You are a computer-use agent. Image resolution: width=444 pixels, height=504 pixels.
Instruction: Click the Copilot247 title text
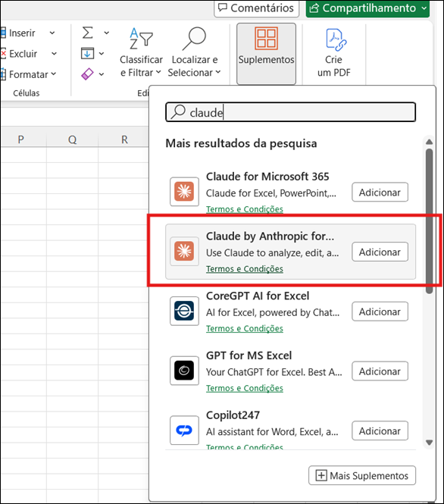(233, 415)
